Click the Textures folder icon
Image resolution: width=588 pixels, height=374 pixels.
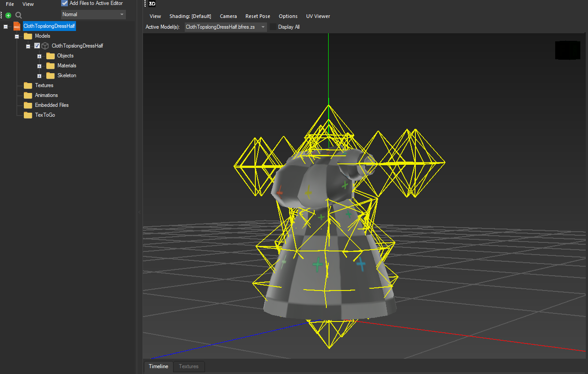(x=28, y=85)
